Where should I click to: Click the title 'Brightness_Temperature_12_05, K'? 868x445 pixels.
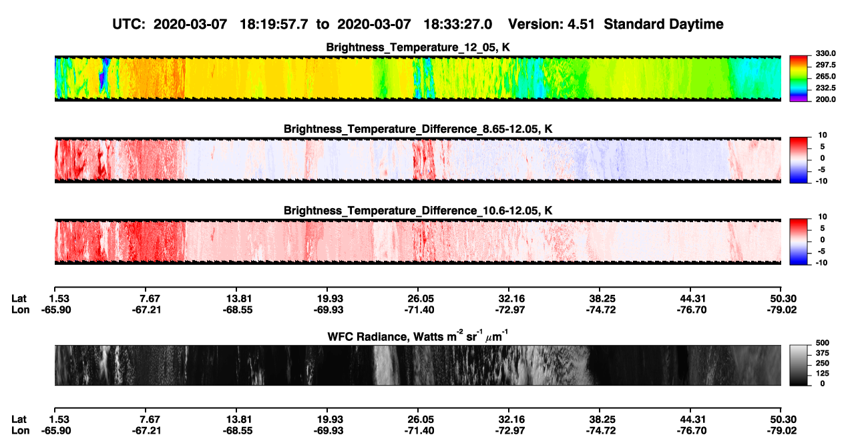click(417, 47)
